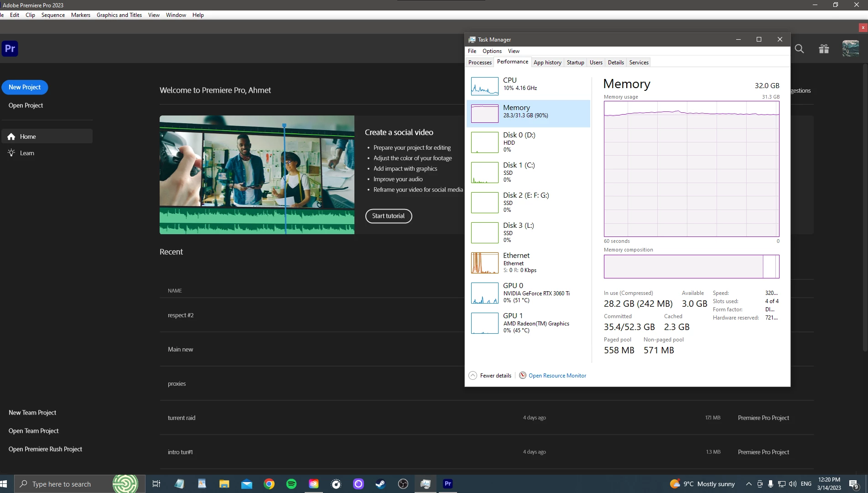Image resolution: width=868 pixels, height=493 pixels.
Task: Select GPU 0 NVIDIA GeForce entry
Action: tap(528, 293)
